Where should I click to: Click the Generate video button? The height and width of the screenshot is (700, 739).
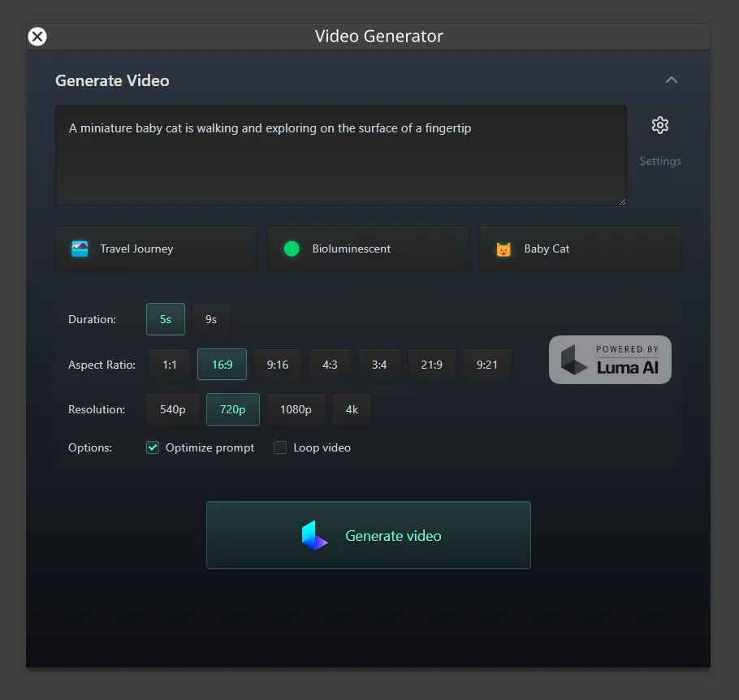click(x=369, y=535)
